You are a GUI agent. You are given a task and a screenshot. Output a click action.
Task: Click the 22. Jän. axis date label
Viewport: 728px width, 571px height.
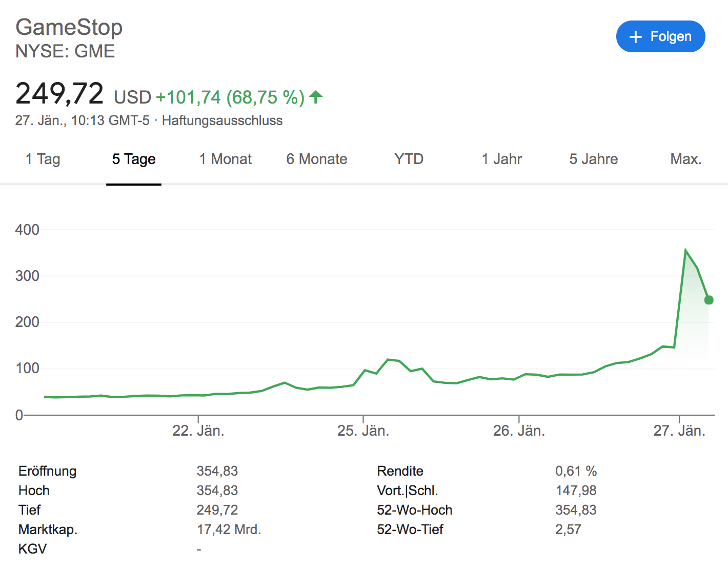(x=198, y=431)
